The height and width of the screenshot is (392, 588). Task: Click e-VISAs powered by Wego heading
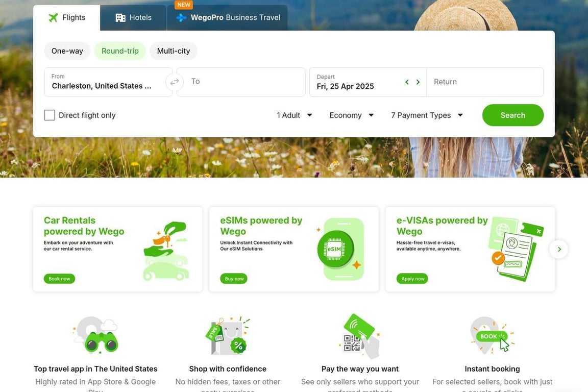[442, 226]
